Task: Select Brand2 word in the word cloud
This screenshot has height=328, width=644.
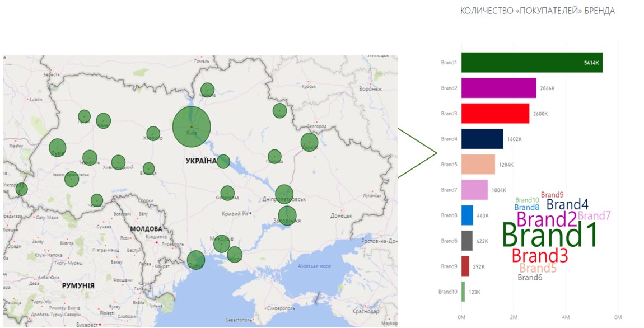Action: [546, 219]
